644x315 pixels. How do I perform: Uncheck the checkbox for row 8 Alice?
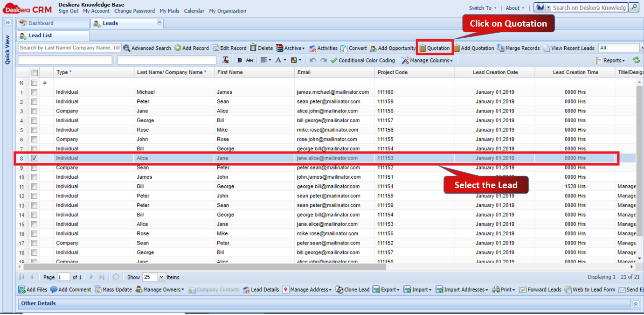coord(34,158)
